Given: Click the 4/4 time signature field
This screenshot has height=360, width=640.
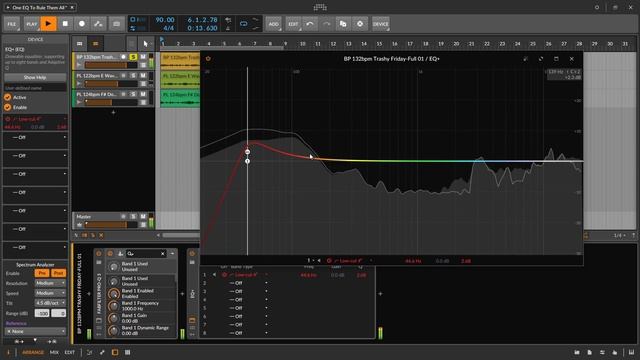Looking at the screenshot, I should (x=169, y=28).
